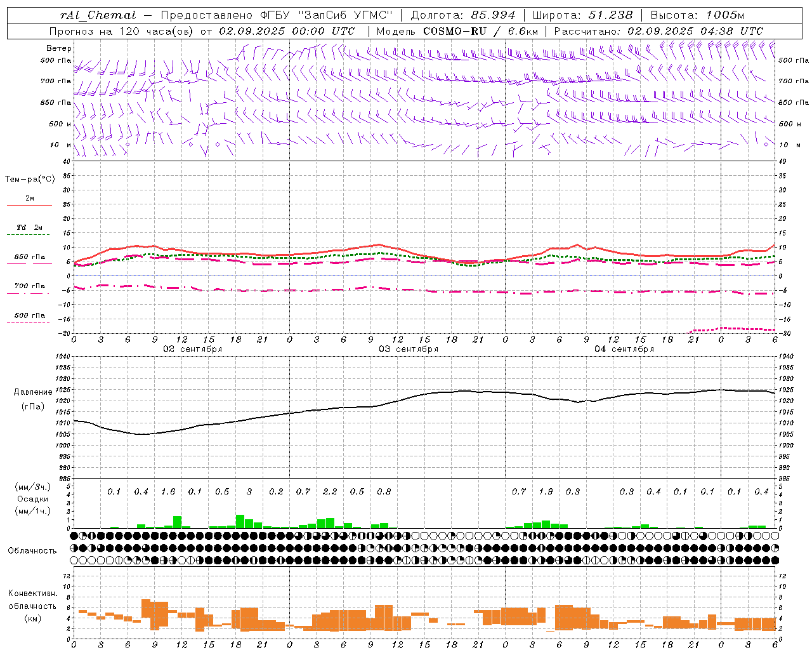
Task: Select the Высота: 1005м field
Action: 697,15
